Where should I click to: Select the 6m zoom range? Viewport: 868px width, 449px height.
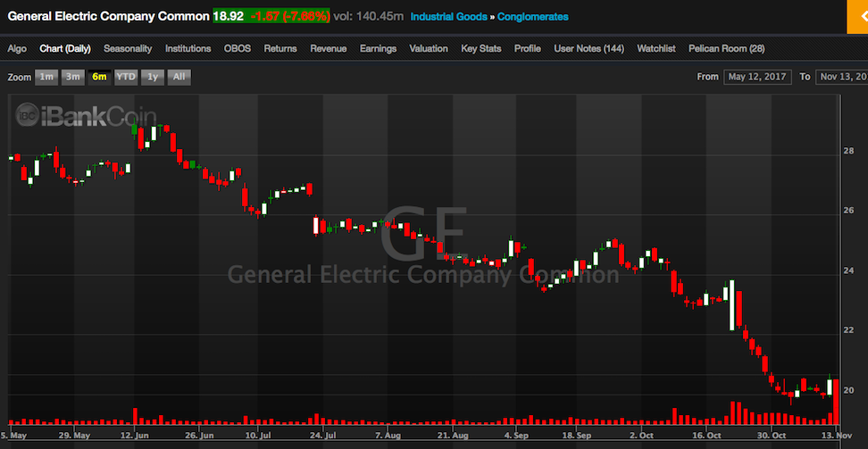click(99, 77)
